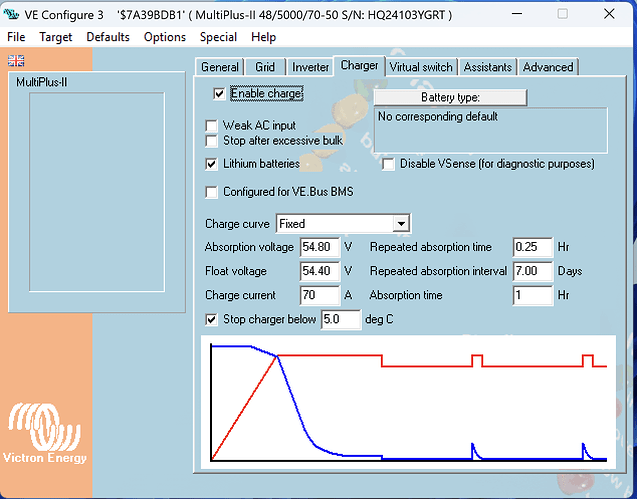This screenshot has width=637, height=499.
Task: Check Stop after excessive bulk
Action: click(211, 141)
